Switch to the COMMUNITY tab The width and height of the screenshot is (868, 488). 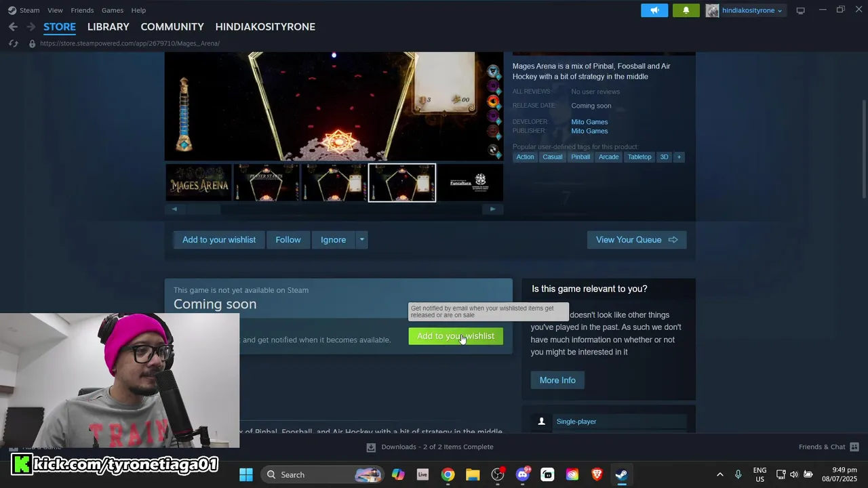click(172, 26)
